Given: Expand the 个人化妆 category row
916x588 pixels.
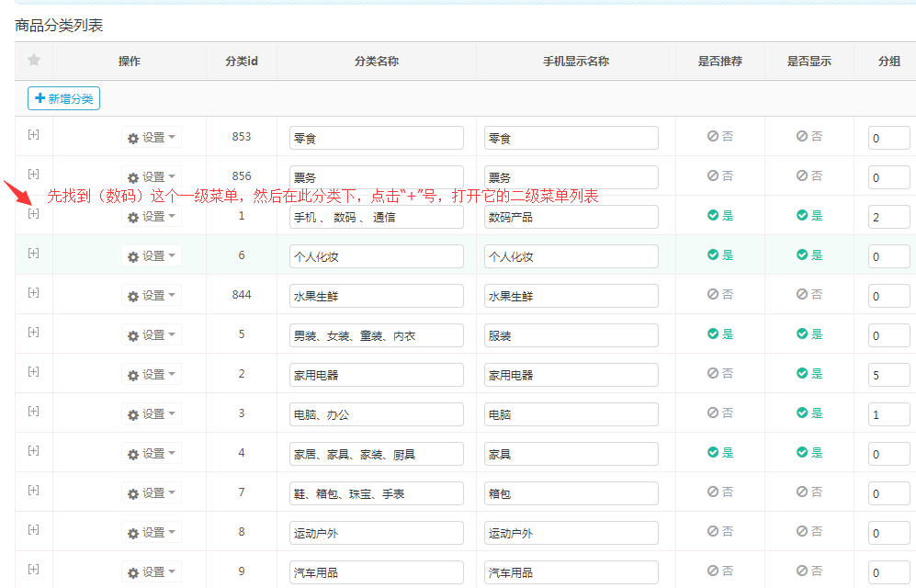Looking at the screenshot, I should pyautogui.click(x=33, y=254).
